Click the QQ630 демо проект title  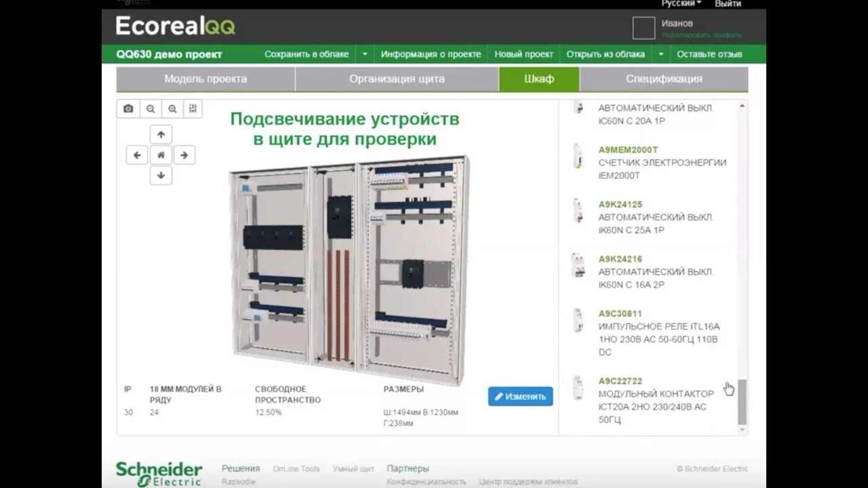170,54
